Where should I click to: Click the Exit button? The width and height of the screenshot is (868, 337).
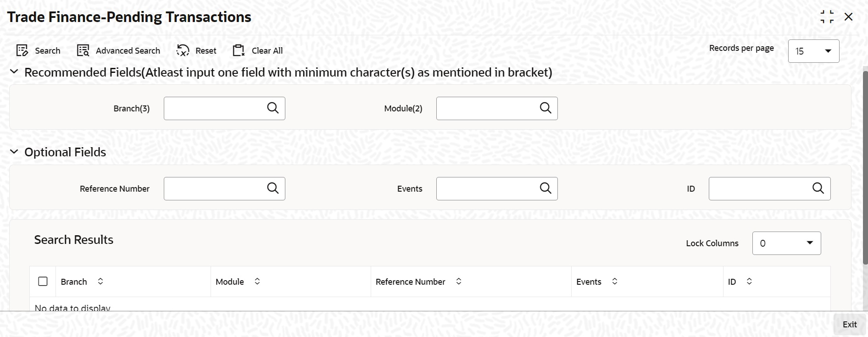click(x=850, y=324)
